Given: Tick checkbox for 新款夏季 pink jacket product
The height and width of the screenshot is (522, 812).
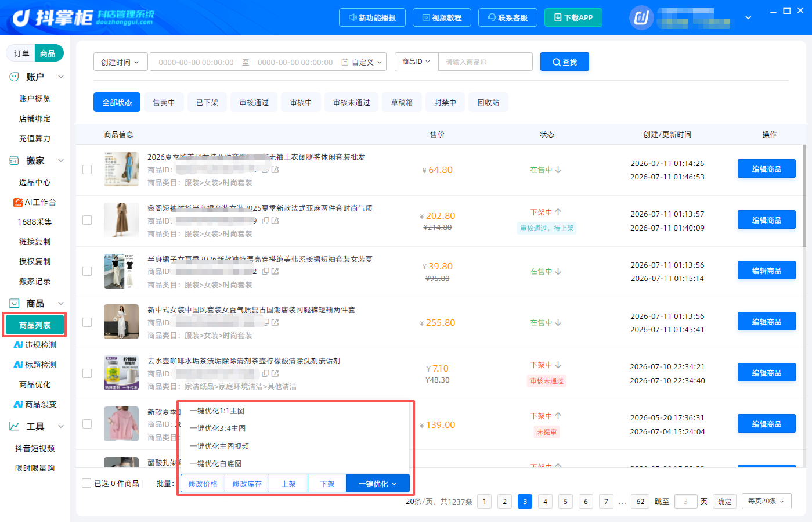Looking at the screenshot, I should pyautogui.click(x=87, y=424).
